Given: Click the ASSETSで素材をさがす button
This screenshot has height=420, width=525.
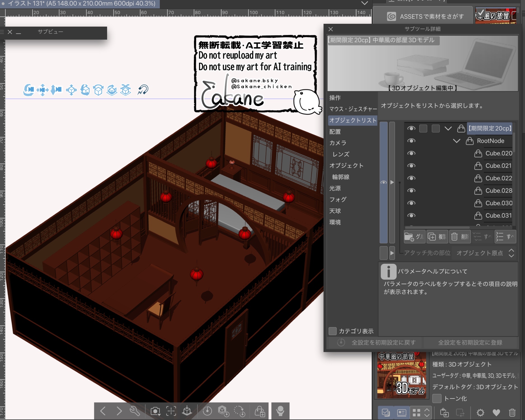Looking at the screenshot, I should [x=425, y=17].
